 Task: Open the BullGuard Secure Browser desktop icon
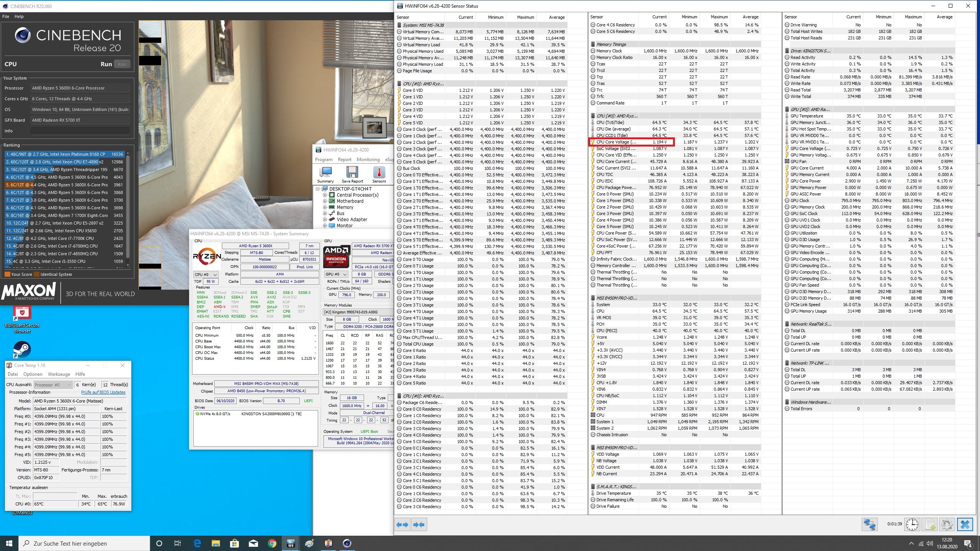coord(22,320)
